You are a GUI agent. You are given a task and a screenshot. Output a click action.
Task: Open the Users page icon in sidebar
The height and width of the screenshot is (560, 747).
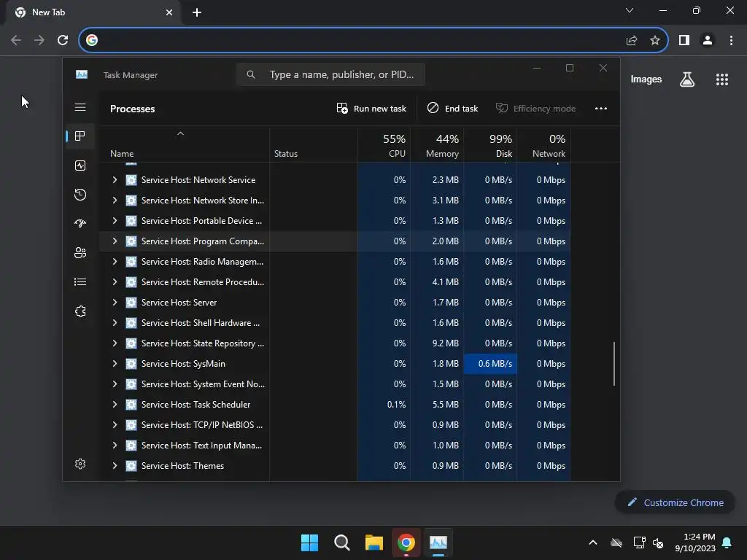point(80,252)
